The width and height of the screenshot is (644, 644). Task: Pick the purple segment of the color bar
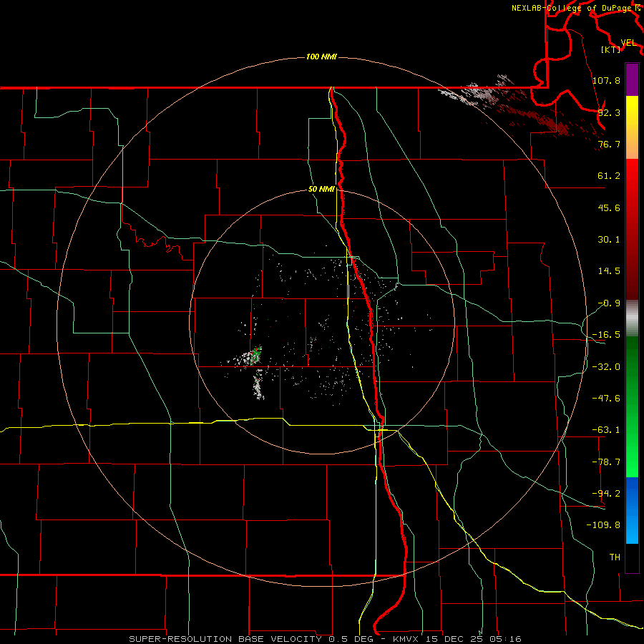[632, 79]
